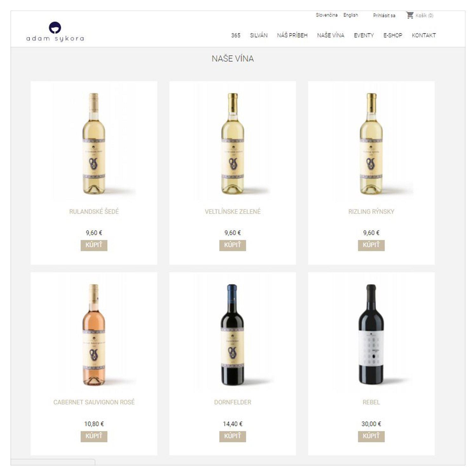Go to the E-SHOP menu item

[393, 35]
